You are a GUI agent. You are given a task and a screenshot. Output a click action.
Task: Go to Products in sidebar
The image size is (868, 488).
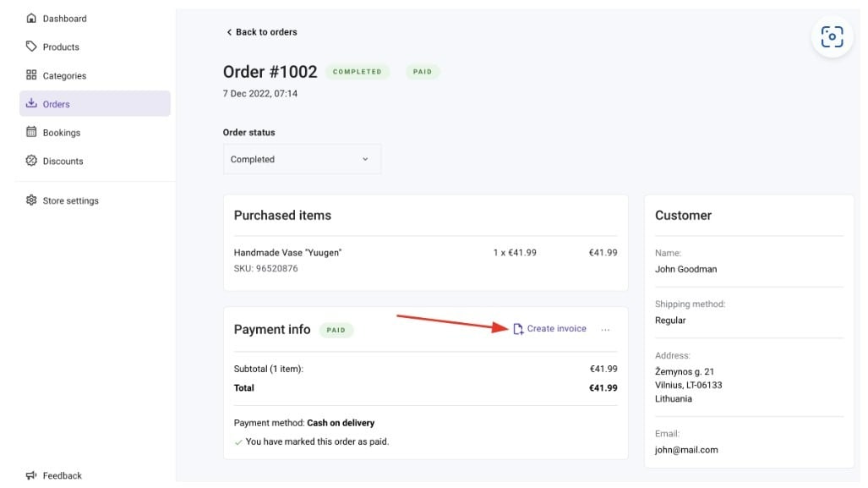61,47
